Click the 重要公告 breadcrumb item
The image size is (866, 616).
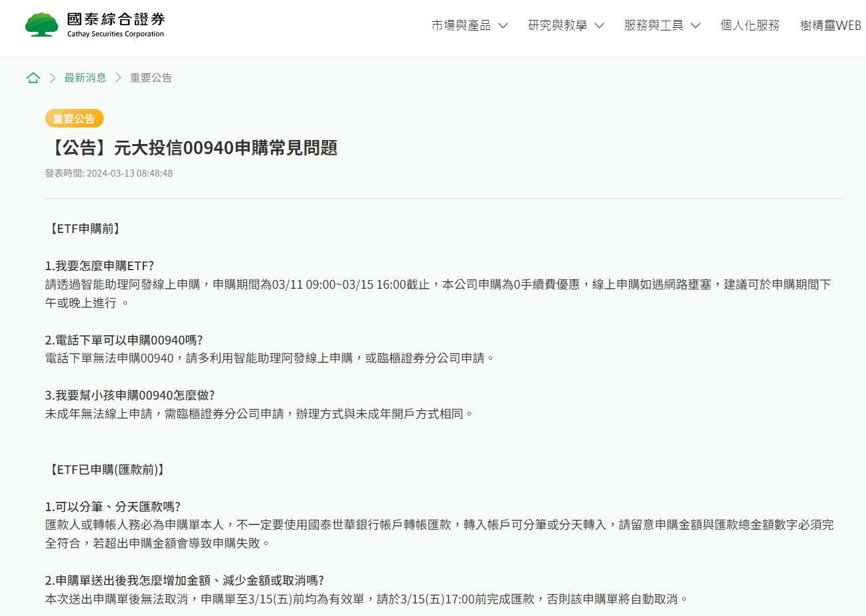[x=151, y=78]
